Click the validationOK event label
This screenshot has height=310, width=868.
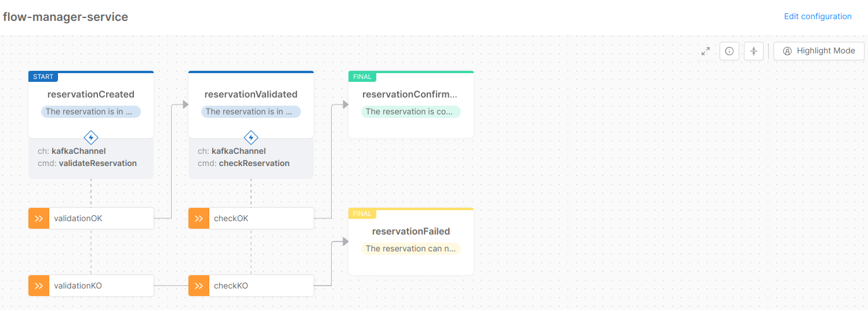[78, 219]
